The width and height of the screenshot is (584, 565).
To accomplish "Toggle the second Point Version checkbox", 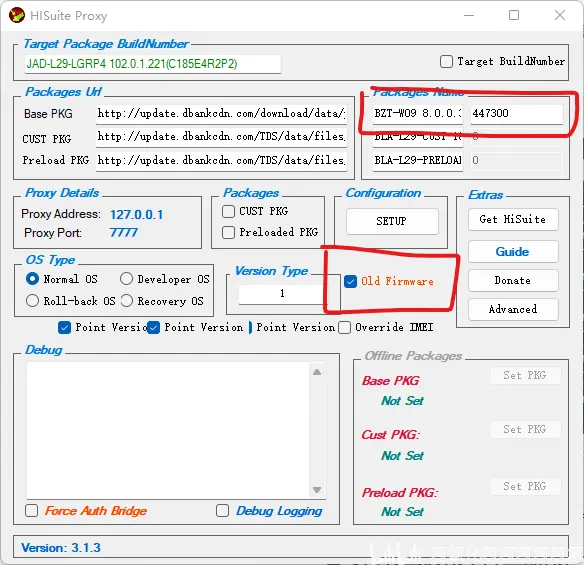I will coord(153,328).
